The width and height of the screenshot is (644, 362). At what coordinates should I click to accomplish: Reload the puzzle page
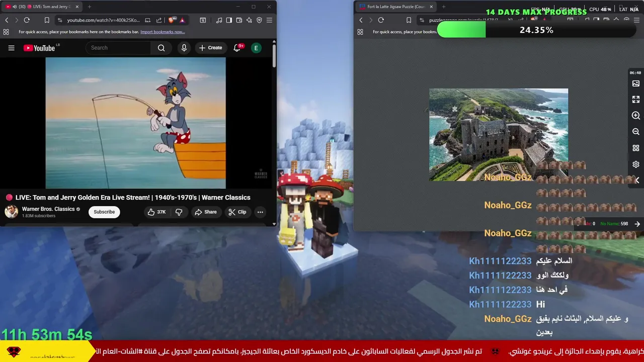coord(381,20)
